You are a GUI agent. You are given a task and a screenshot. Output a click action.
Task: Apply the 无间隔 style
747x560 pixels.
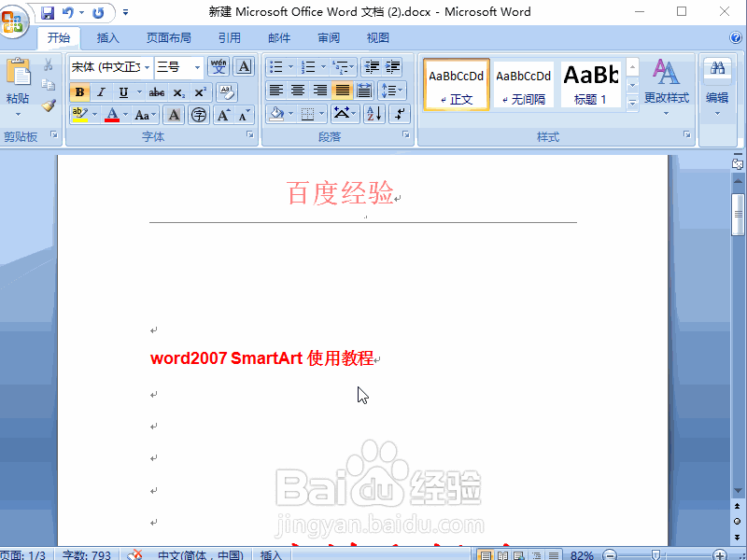coord(523,85)
